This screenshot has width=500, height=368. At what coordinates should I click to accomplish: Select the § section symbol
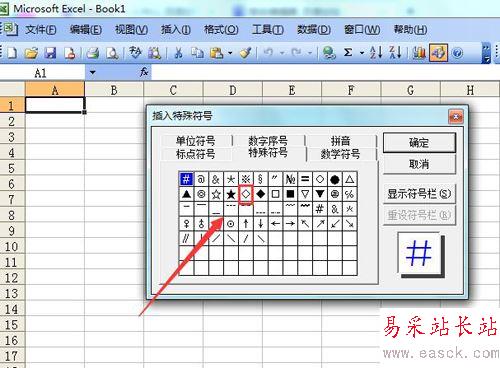pyautogui.click(x=260, y=179)
